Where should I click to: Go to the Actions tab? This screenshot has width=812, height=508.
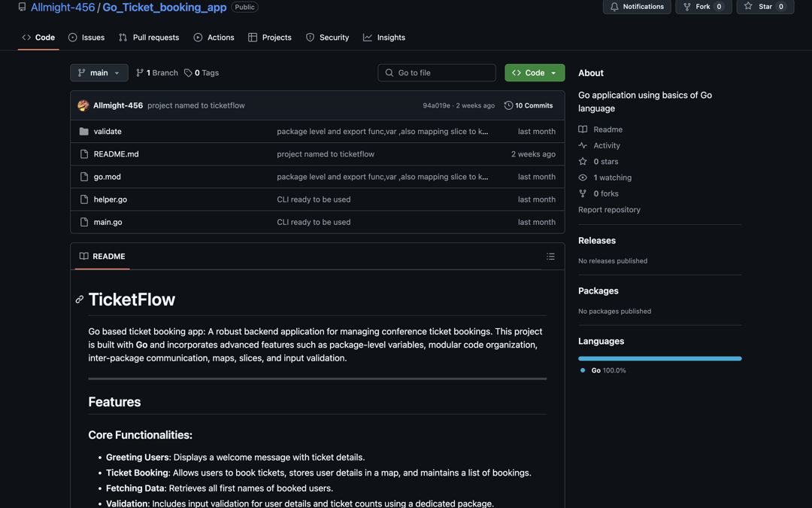(x=214, y=38)
